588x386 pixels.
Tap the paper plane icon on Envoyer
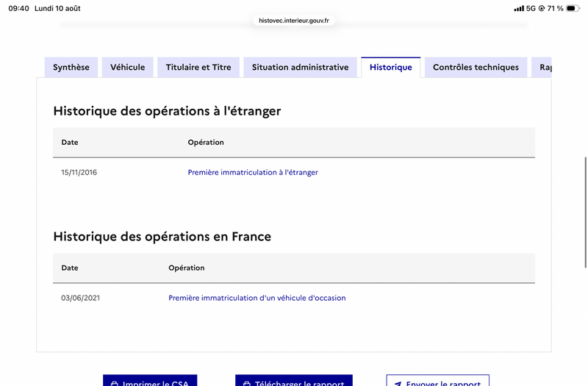click(398, 384)
